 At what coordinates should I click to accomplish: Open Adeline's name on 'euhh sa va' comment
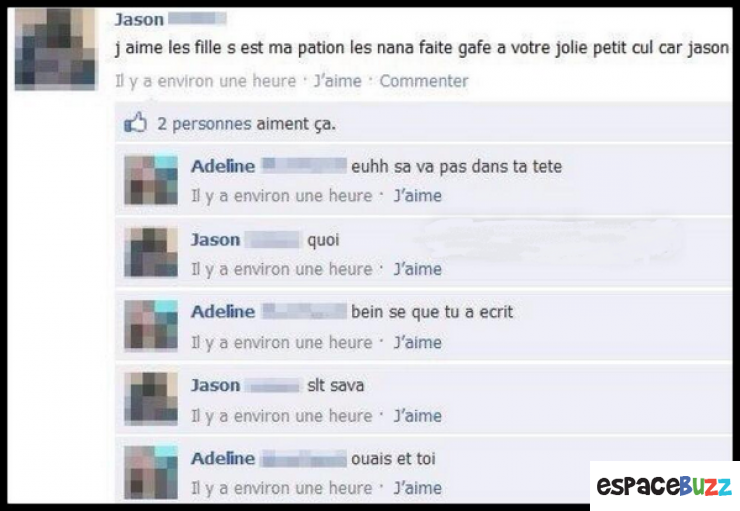223,166
